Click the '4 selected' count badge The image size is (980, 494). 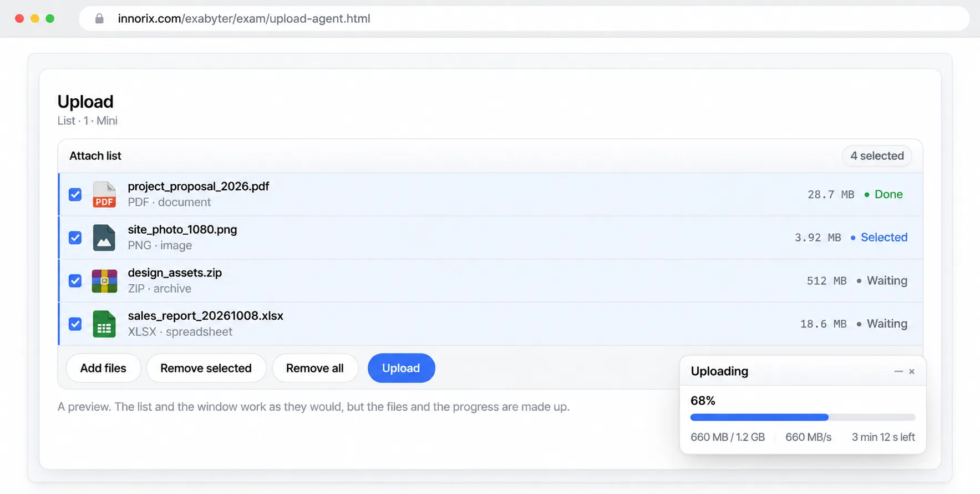coord(877,156)
